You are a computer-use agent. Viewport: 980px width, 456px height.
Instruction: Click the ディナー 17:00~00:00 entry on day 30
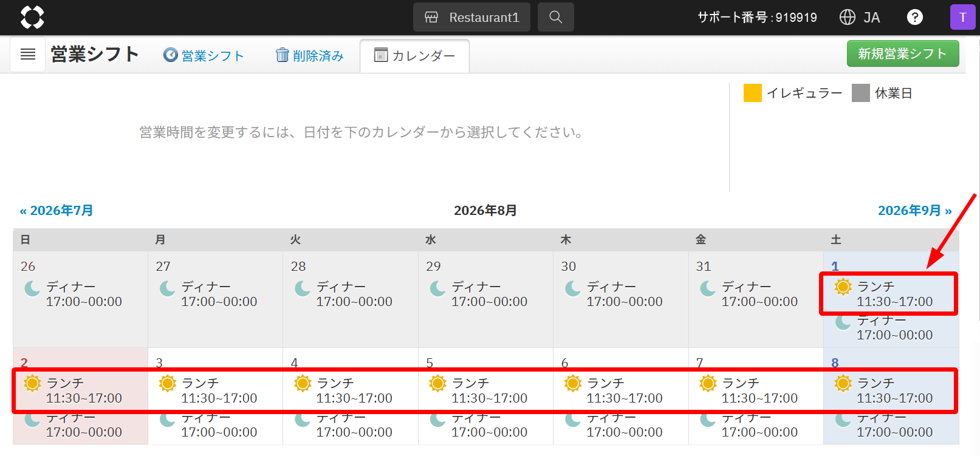tap(614, 294)
